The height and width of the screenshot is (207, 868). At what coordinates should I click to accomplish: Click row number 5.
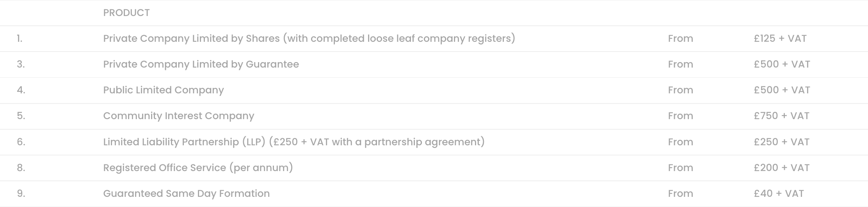coord(21,116)
